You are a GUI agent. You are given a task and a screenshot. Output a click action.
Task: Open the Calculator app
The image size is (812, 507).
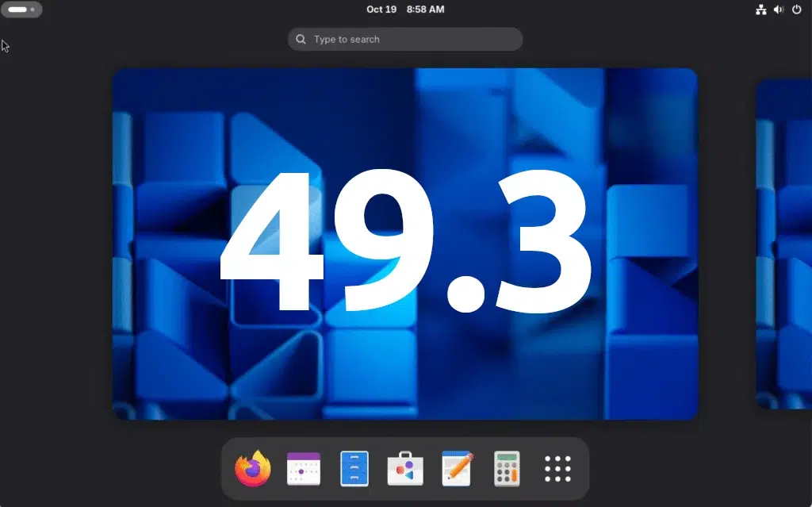click(507, 468)
